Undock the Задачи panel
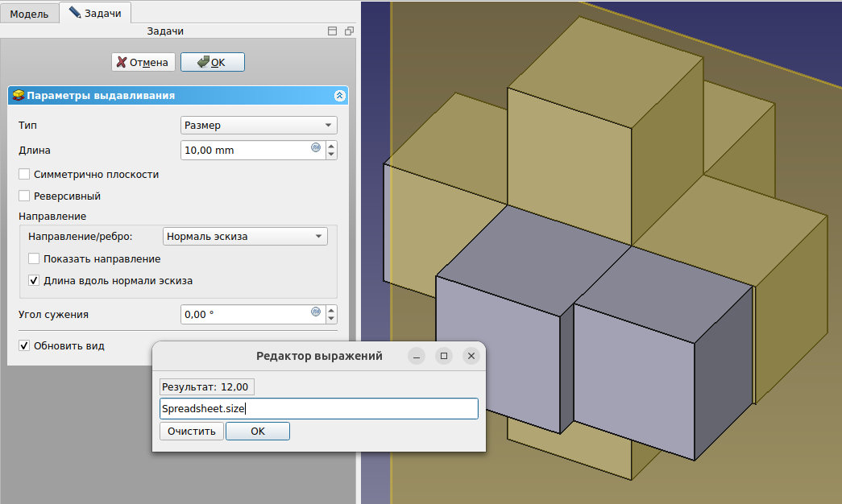The width and height of the screenshot is (842, 504). (x=349, y=31)
